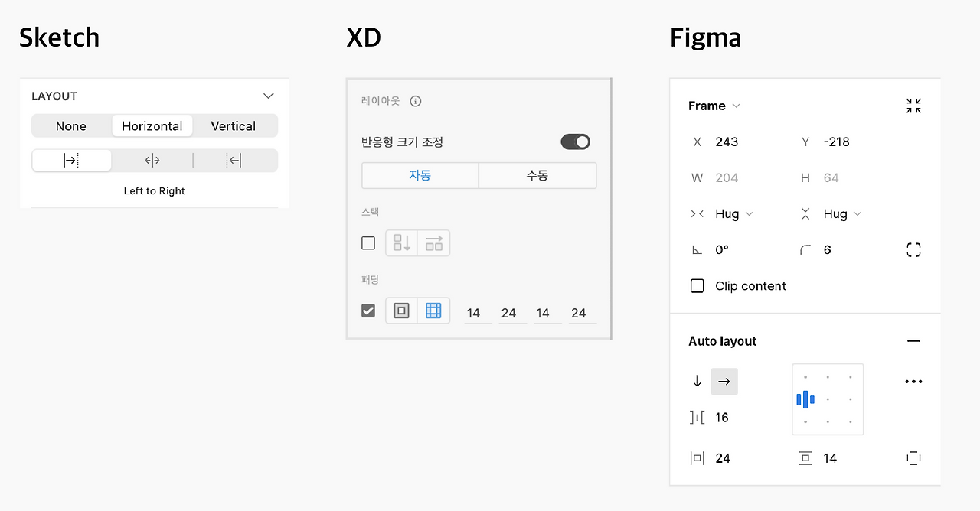This screenshot has width=980, height=511.
Task: Click the XD layout info icon
Action: pos(416,101)
